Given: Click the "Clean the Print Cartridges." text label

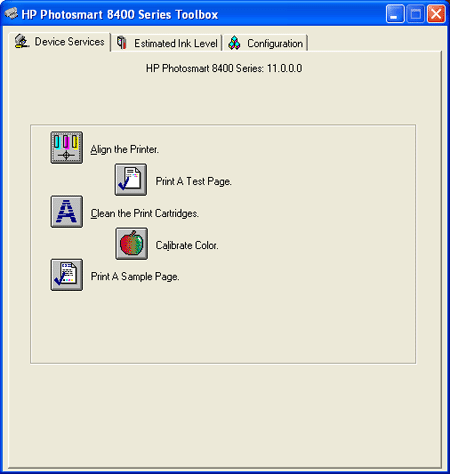Looking at the screenshot, I should pos(145,213).
